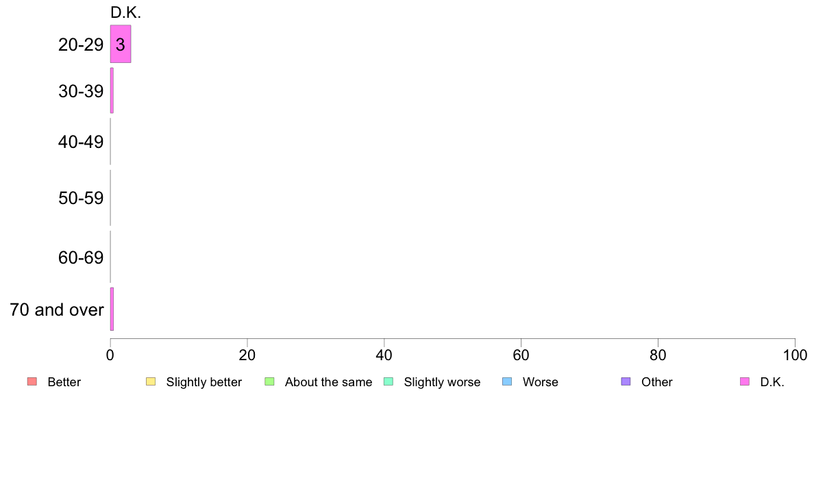Click the purple Other legend swatch
The width and height of the screenshot is (814, 504).
click(x=626, y=381)
